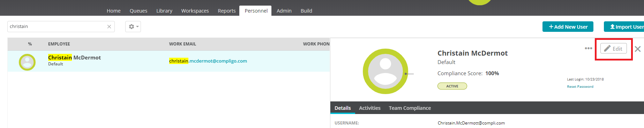Viewport: 644px width, 128px height.
Task: Switch to the Team Compliance tab
Action: (410, 108)
